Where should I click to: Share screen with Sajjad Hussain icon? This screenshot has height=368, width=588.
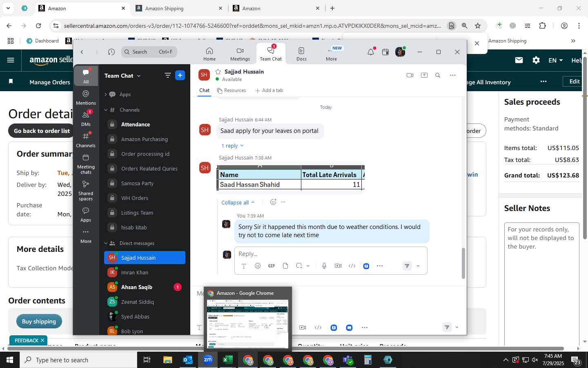click(x=424, y=75)
